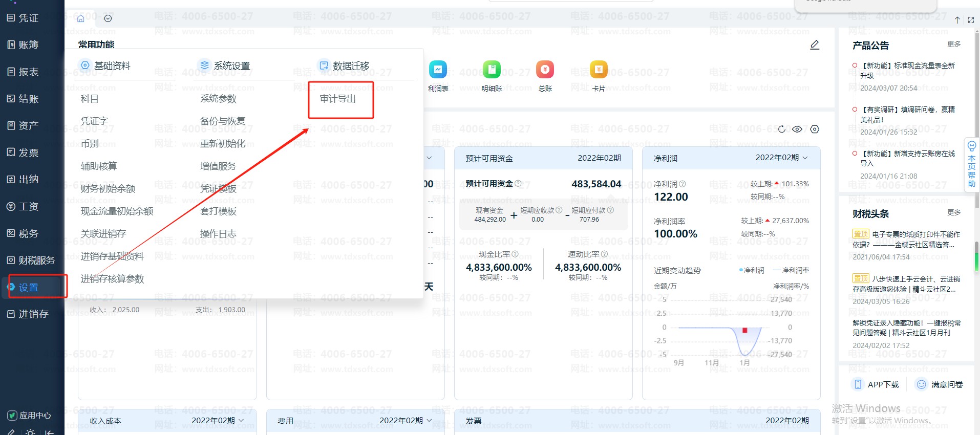Open the 卡片 shortcut icon
This screenshot has width=980, height=435.
pyautogui.click(x=599, y=70)
